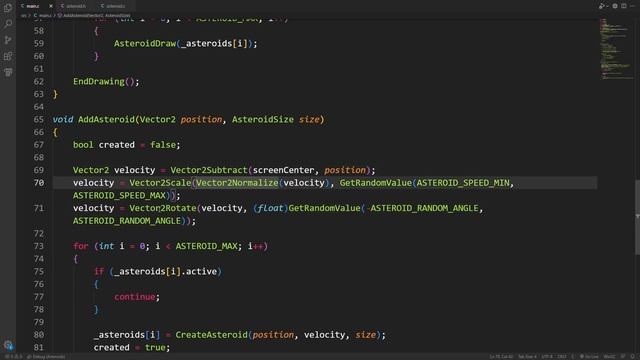Click the editor minimap preview

tap(616, 49)
